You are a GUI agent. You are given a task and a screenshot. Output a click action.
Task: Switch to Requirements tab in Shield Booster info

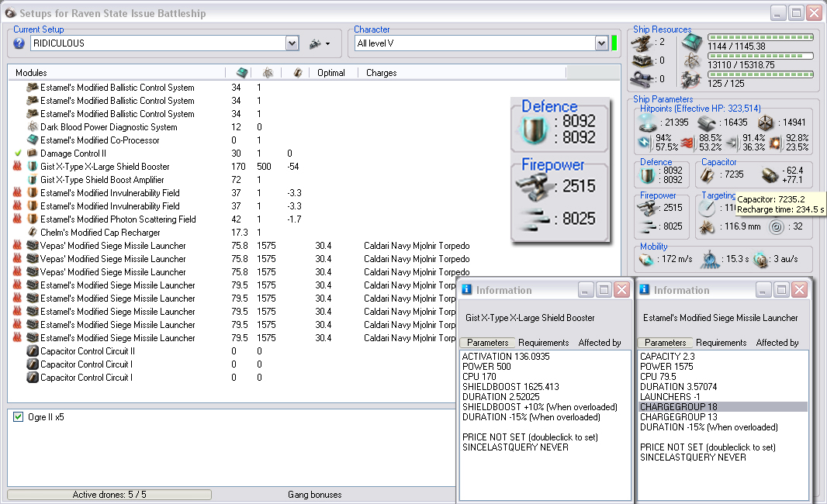(x=543, y=343)
